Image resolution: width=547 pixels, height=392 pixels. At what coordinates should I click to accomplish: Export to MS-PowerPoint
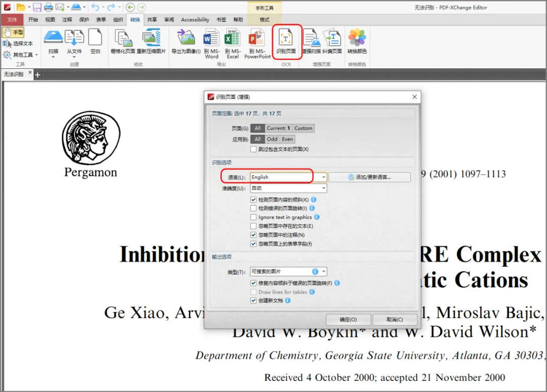point(257,44)
